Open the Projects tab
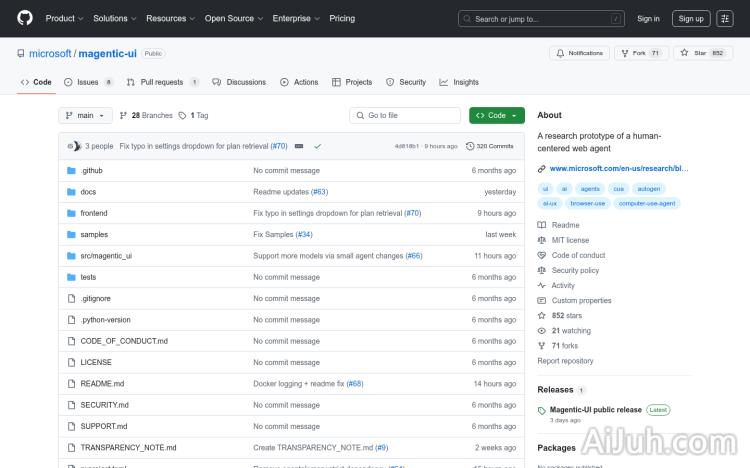Screen dimensions: 750x468 [352, 82]
